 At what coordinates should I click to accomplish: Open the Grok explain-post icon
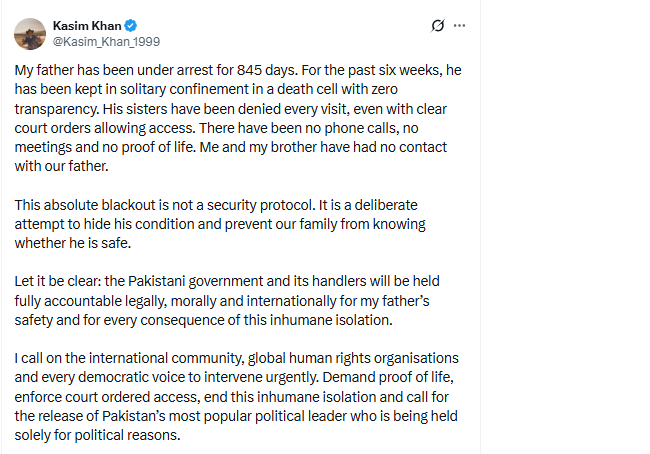[x=437, y=26]
